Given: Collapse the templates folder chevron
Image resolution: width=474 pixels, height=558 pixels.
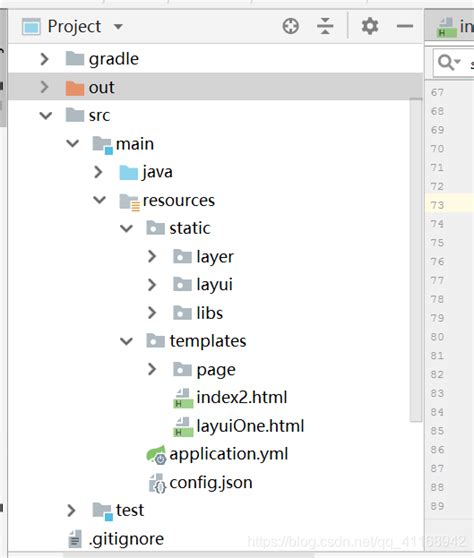Looking at the screenshot, I should (x=126, y=341).
